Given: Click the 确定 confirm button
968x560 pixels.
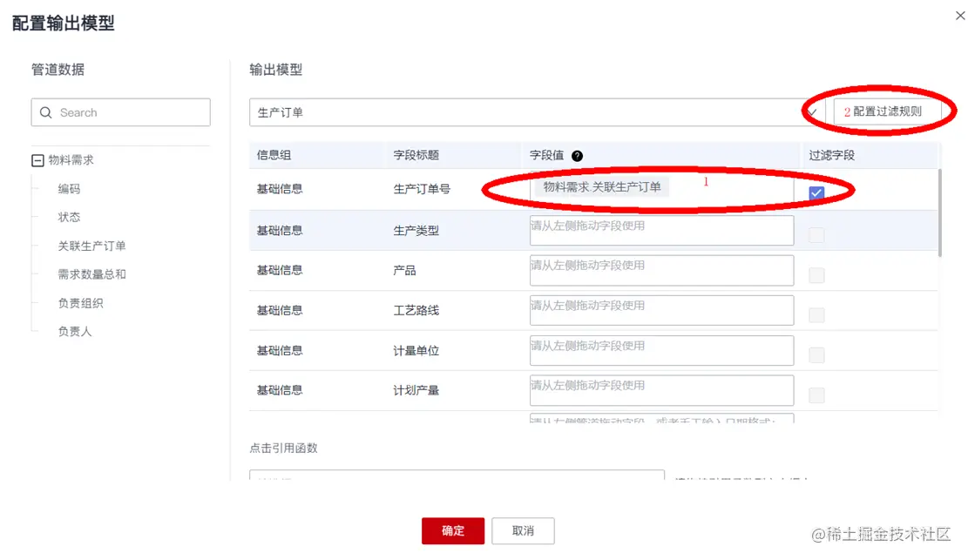Looking at the screenshot, I should pos(453,531).
